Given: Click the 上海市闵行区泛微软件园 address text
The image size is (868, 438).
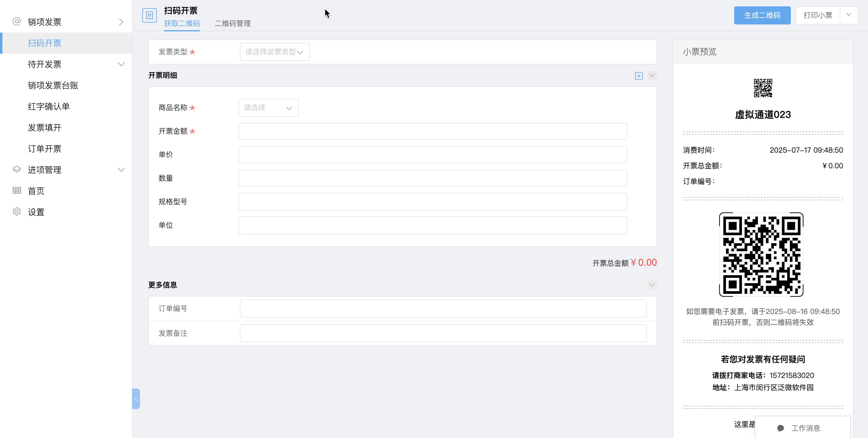Looking at the screenshot, I should pyautogui.click(x=774, y=387).
